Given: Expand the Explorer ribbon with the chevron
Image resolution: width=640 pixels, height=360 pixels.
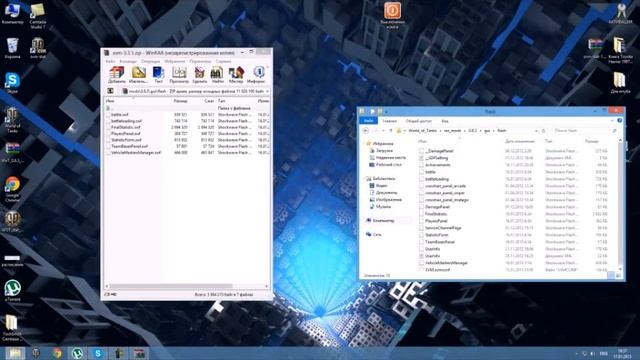Looking at the screenshot, I should (x=612, y=121).
